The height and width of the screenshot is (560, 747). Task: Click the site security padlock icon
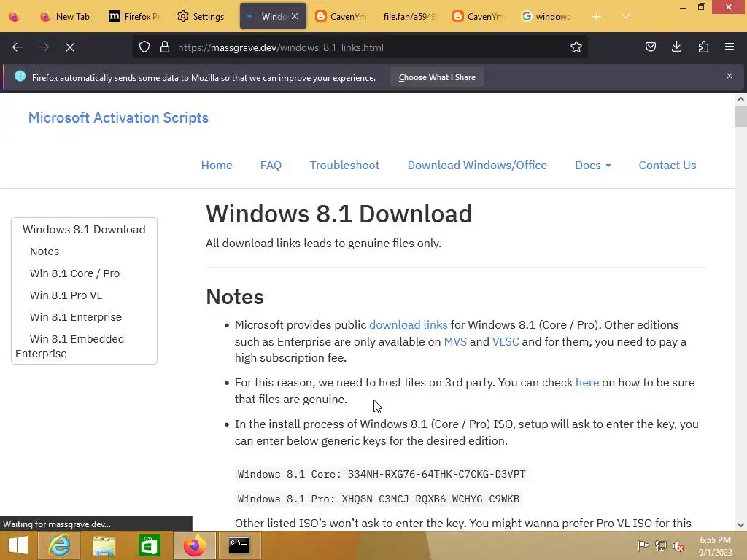coord(165,47)
